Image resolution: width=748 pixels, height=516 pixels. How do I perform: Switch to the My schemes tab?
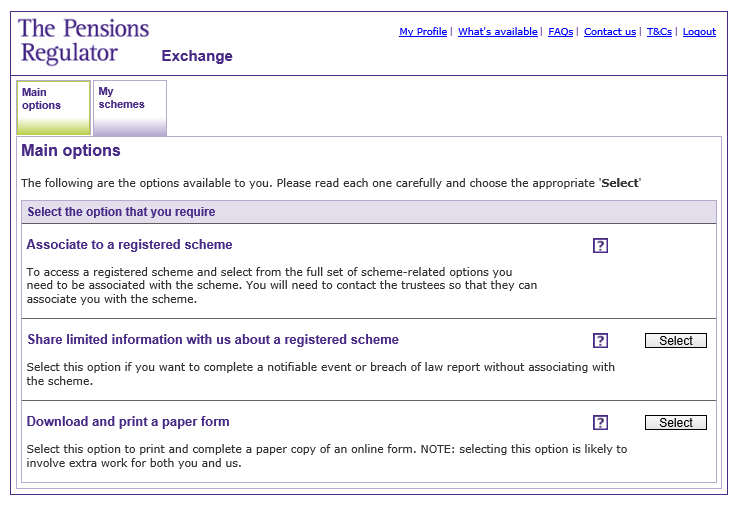129,107
